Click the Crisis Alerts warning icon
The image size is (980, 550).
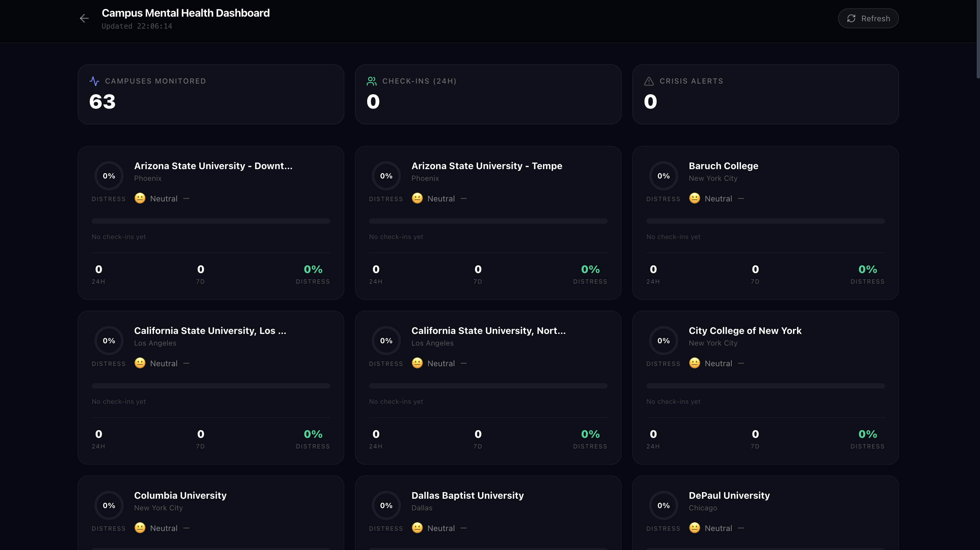649,81
